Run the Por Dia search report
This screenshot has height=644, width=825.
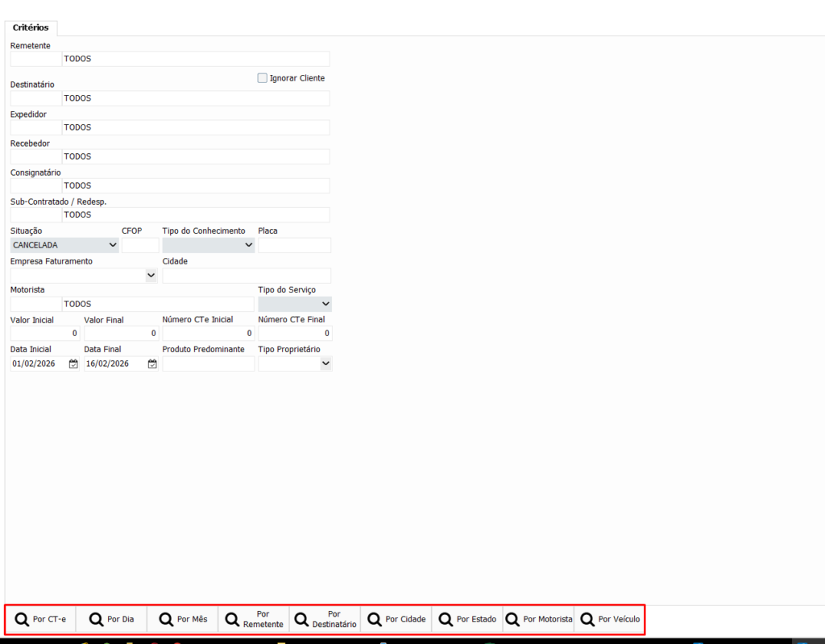pos(112,620)
